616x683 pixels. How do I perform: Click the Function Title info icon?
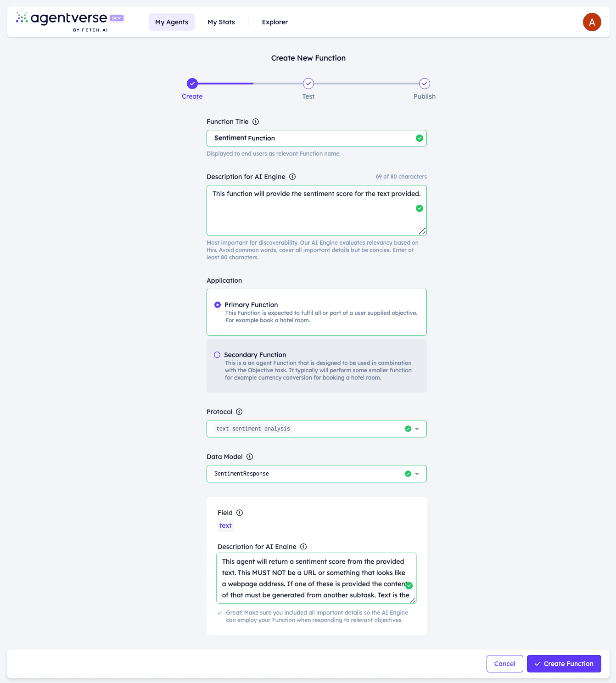point(256,122)
